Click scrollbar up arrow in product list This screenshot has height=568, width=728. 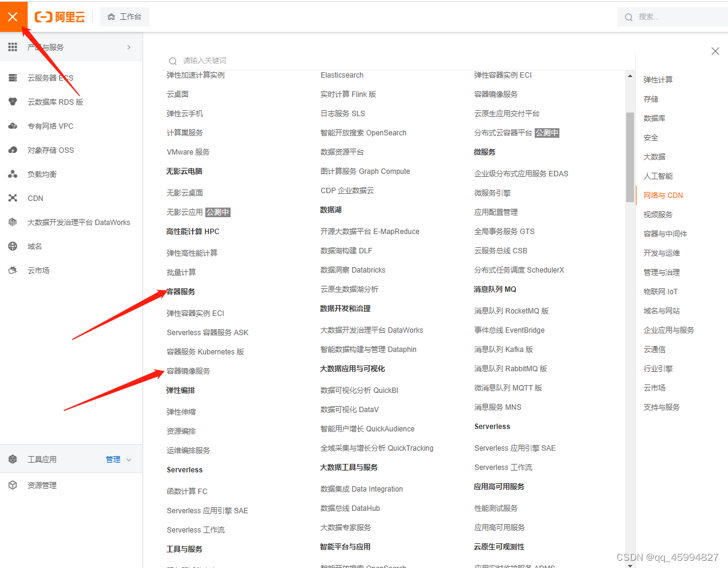630,76
